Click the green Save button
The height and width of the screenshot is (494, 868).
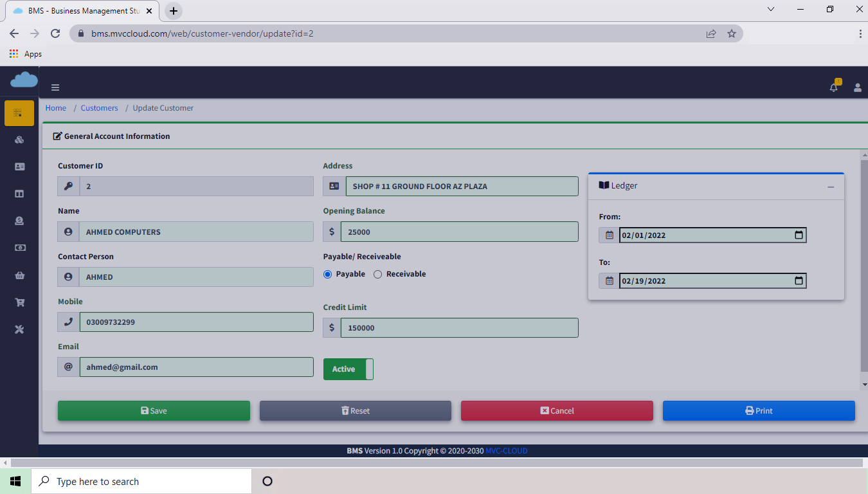click(154, 411)
